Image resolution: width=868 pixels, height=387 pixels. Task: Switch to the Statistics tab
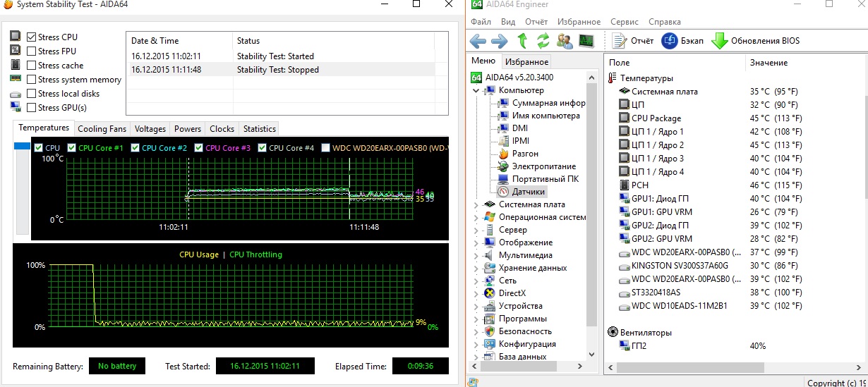coord(259,129)
